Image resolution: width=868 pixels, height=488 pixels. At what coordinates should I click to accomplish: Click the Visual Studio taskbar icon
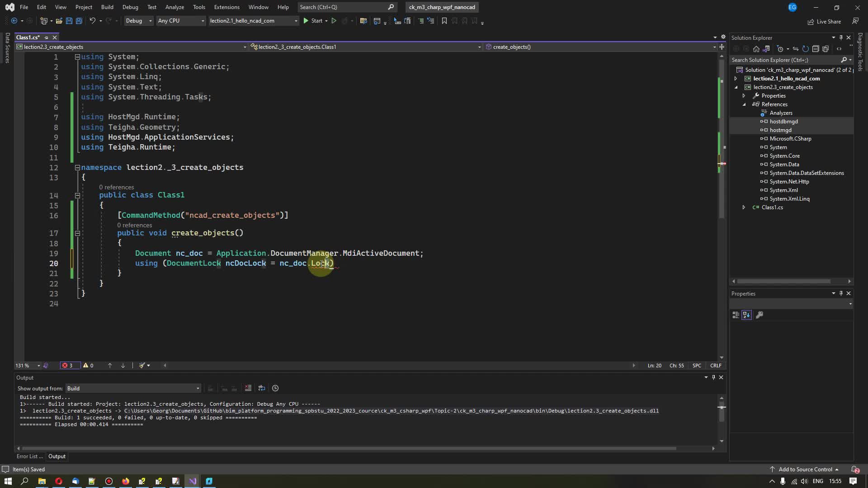tap(193, 481)
